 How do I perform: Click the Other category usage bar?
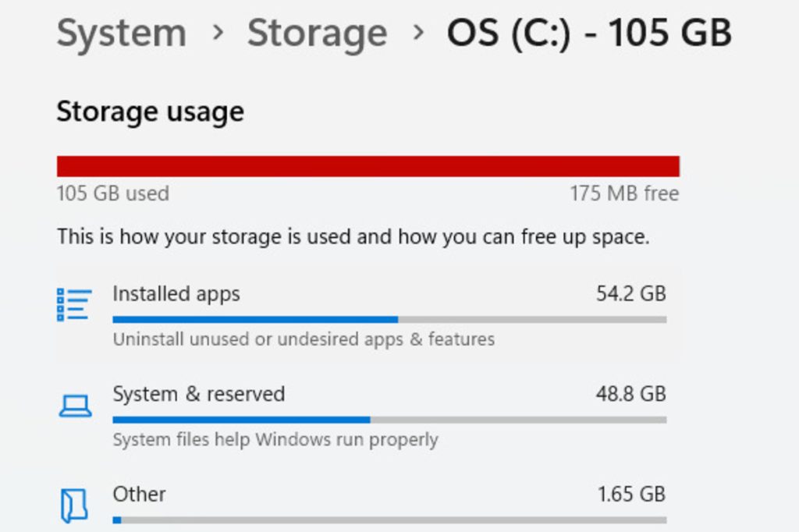click(x=389, y=520)
